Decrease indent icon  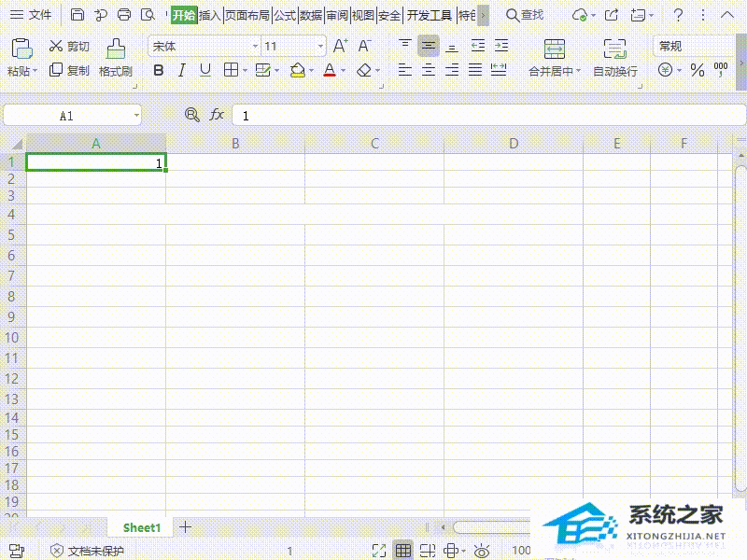[478, 46]
